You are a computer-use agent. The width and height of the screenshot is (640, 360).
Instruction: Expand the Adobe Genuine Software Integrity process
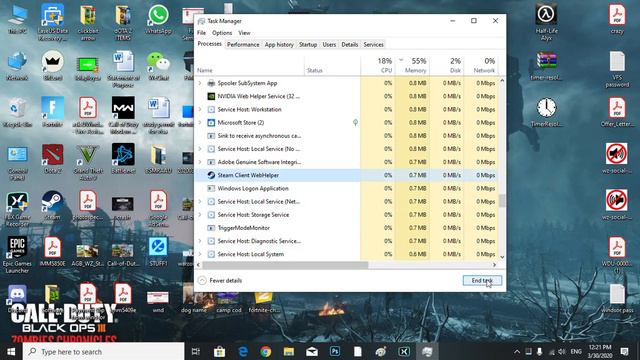200,162
